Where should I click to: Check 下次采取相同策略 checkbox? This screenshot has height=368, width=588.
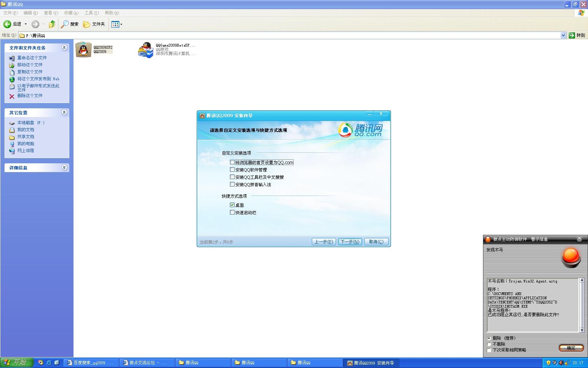coord(489,350)
